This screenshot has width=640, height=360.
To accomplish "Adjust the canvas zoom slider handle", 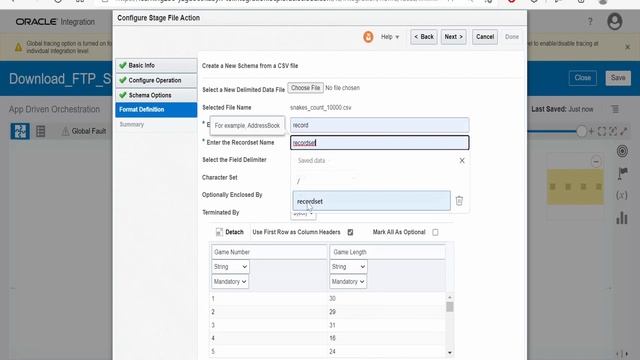I will click(x=581, y=131).
